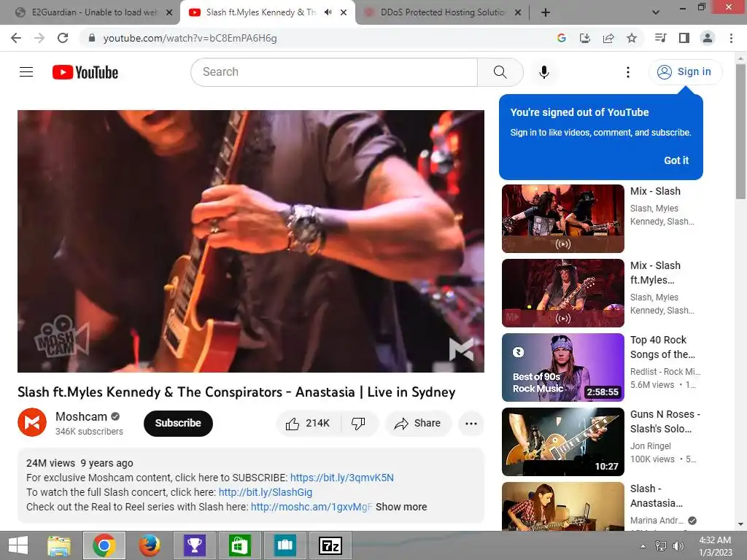Start voice search with microphone icon
Viewport: 747px width, 560px height.
tap(543, 72)
